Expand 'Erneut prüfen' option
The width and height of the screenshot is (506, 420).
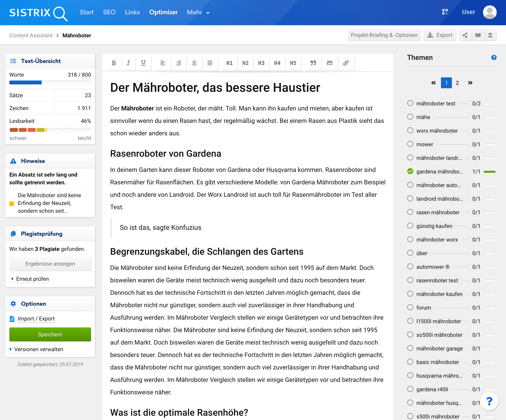(32, 279)
